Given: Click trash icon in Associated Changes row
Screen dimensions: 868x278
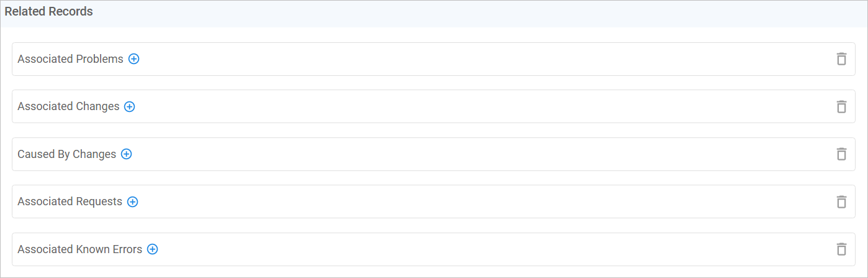Looking at the screenshot, I should (x=841, y=106).
